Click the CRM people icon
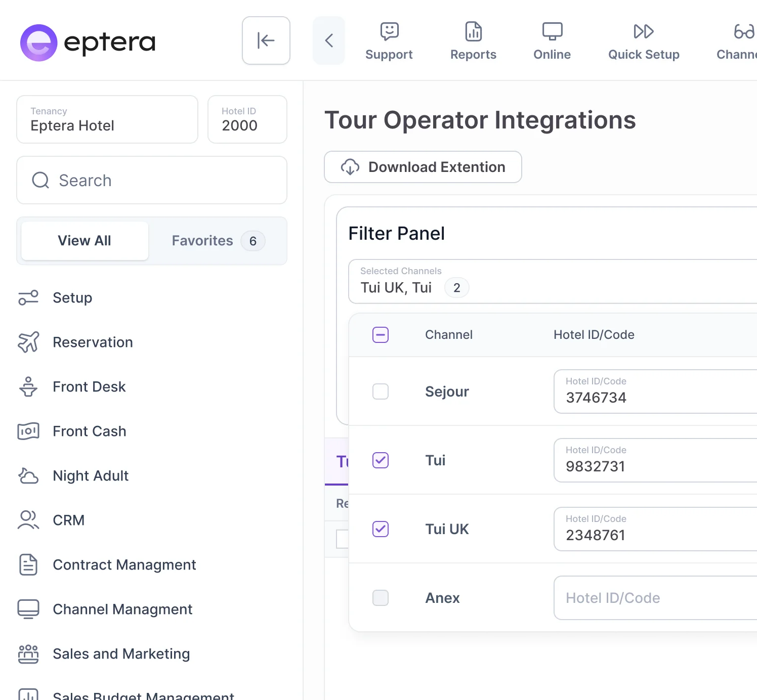757x700 pixels. point(28,520)
